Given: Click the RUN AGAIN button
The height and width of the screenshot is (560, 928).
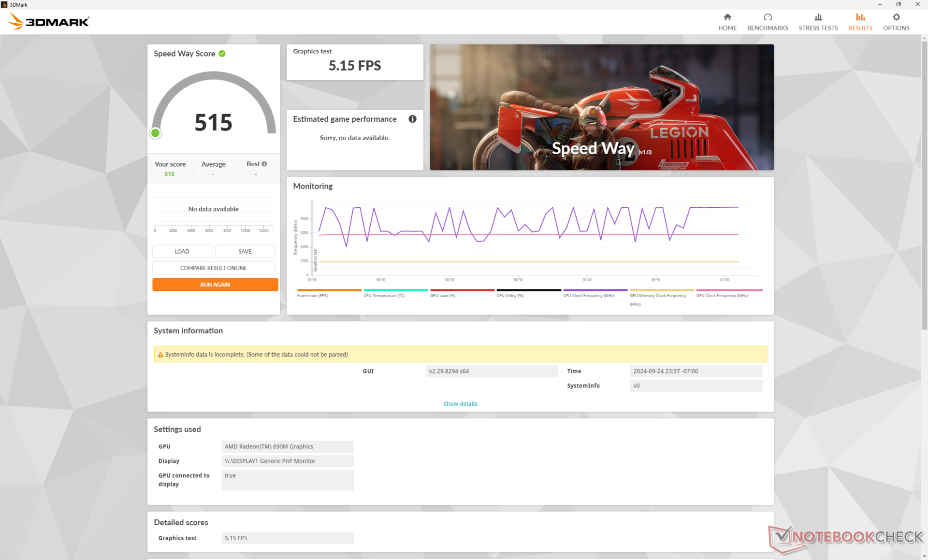Looking at the screenshot, I should click(215, 285).
